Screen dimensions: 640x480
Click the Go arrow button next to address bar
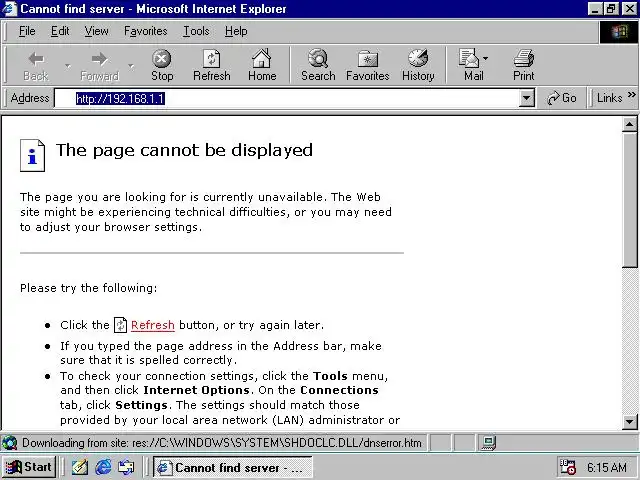click(562, 98)
